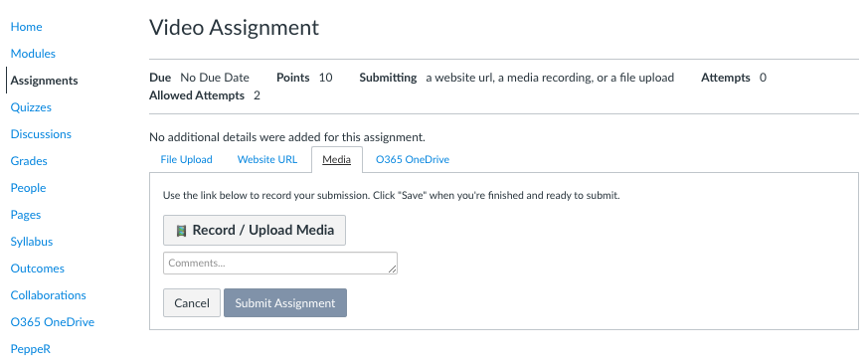The width and height of the screenshot is (868, 361).
Task: Click the Allowed Attempts label
Action: [197, 95]
